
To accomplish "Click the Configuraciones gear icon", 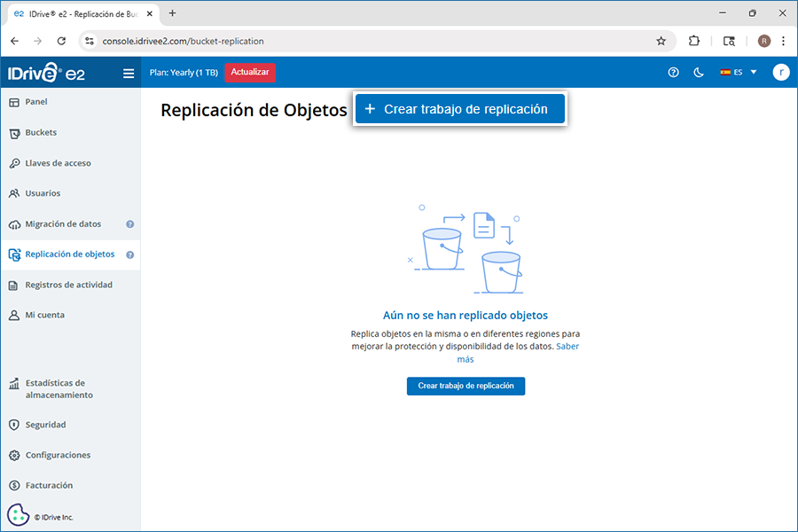I will 14,455.
